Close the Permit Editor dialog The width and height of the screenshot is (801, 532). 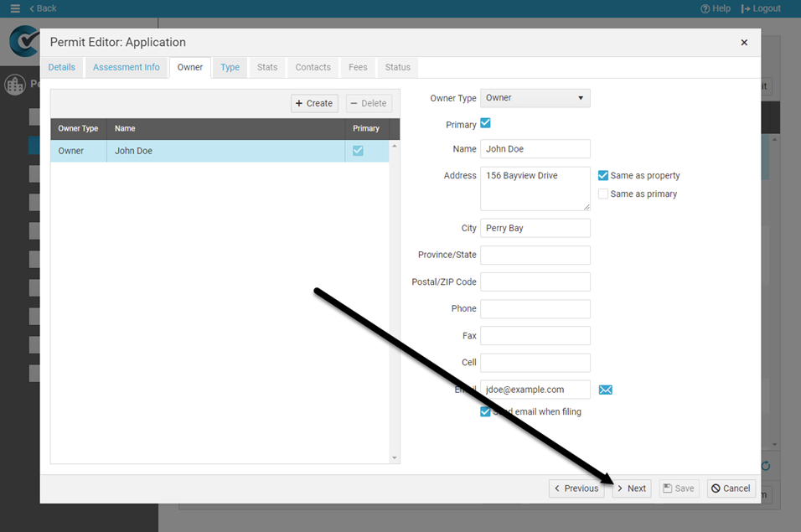[x=744, y=43]
